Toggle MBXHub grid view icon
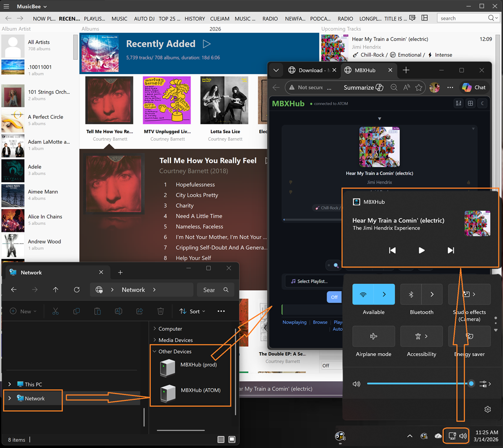503x448 pixels. [x=470, y=103]
